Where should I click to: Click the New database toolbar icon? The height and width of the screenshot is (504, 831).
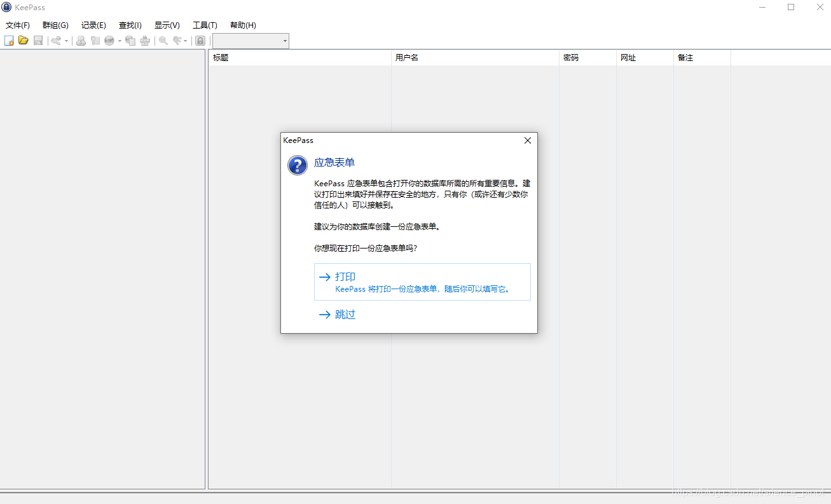click(x=9, y=41)
